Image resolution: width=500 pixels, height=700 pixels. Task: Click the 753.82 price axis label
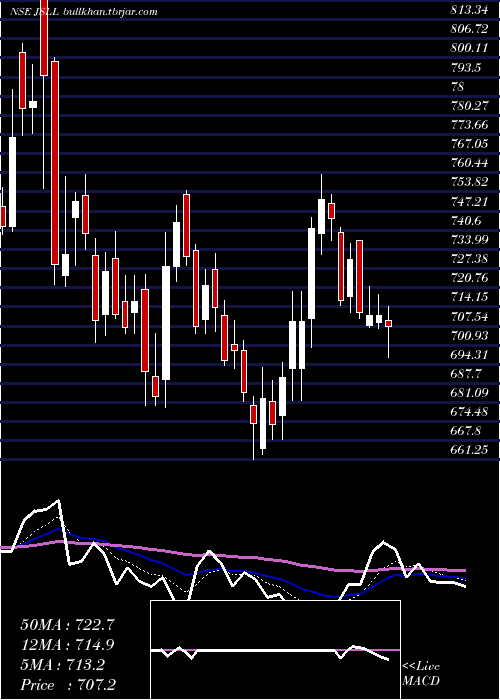click(x=469, y=182)
